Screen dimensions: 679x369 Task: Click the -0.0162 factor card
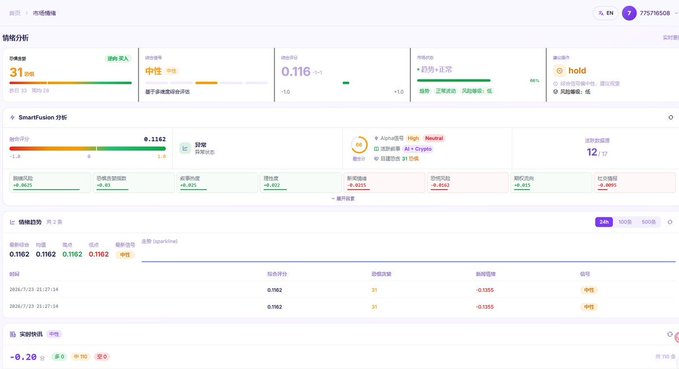[x=468, y=182]
